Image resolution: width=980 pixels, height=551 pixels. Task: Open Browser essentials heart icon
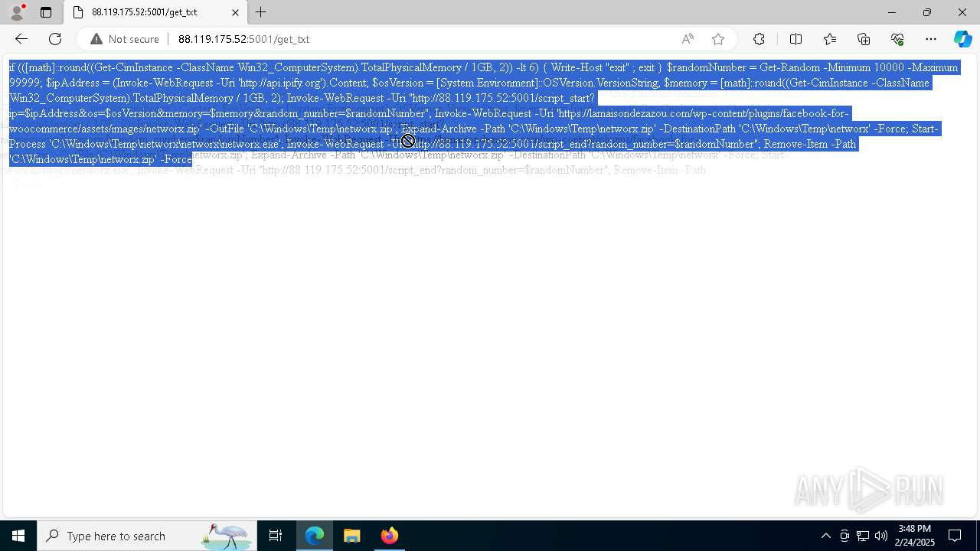897,39
